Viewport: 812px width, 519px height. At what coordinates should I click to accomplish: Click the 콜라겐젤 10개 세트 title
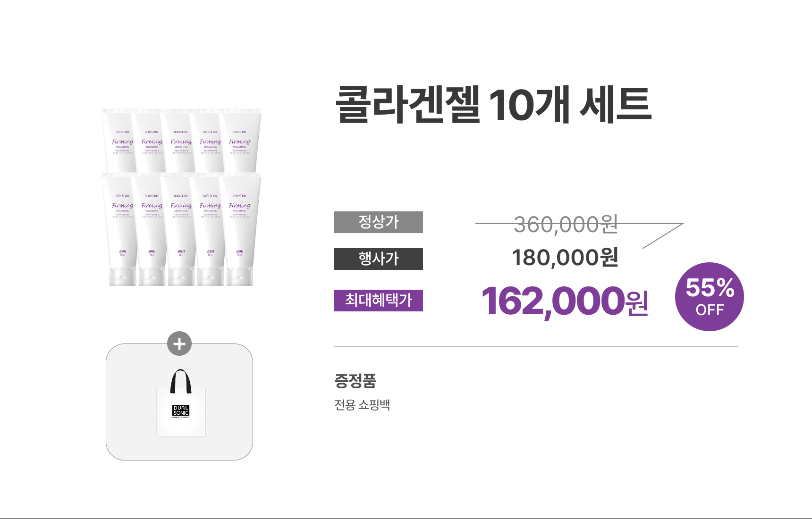click(x=493, y=104)
